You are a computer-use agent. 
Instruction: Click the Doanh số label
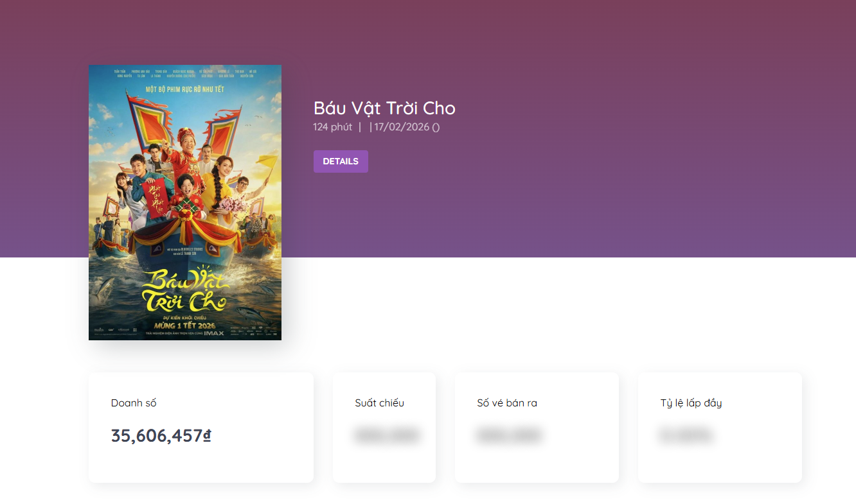coord(134,403)
